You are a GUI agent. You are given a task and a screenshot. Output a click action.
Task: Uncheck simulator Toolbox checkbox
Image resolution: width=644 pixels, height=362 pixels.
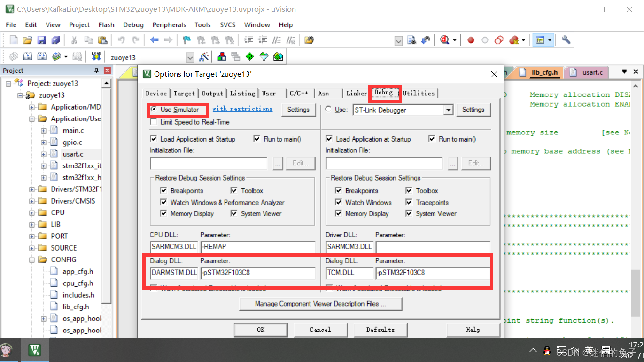click(x=234, y=190)
